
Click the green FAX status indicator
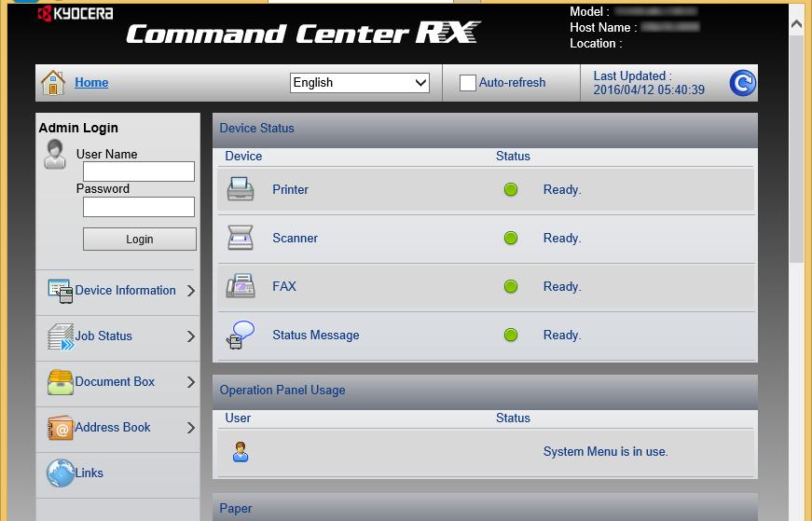[511, 286]
